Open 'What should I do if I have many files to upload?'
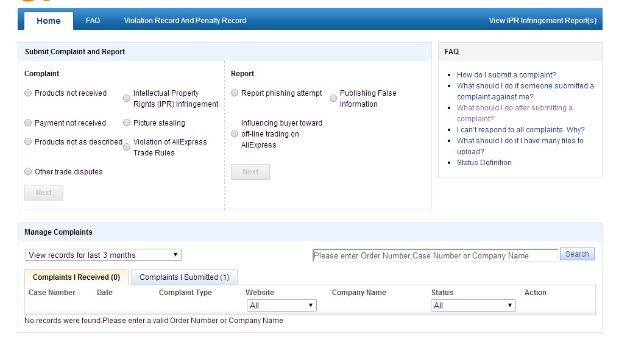Screen dimensions: 644x342 [520, 146]
